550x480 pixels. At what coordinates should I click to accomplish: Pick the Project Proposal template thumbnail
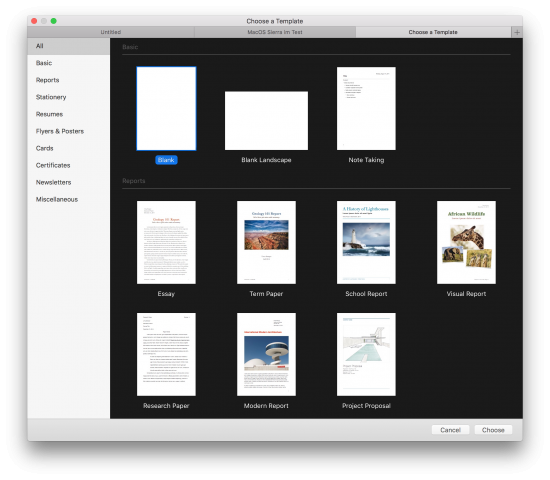click(x=366, y=354)
